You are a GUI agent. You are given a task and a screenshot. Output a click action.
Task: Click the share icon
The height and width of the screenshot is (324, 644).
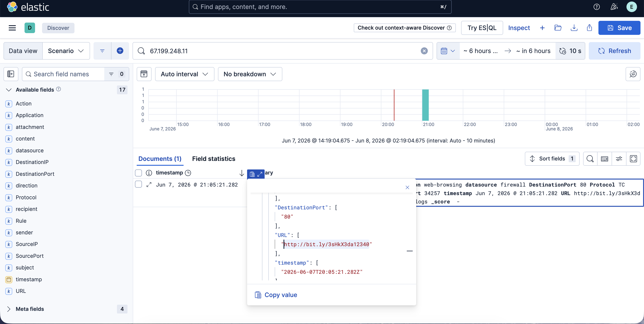click(x=589, y=28)
